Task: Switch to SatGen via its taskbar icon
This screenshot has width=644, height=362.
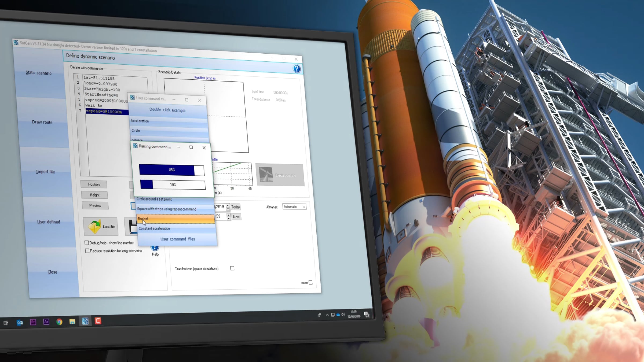Action: [x=85, y=321]
